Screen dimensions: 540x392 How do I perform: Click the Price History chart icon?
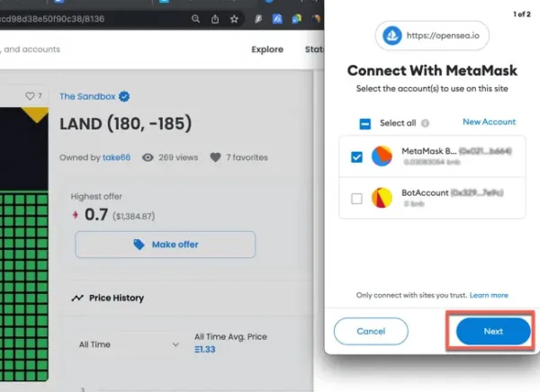(x=77, y=298)
